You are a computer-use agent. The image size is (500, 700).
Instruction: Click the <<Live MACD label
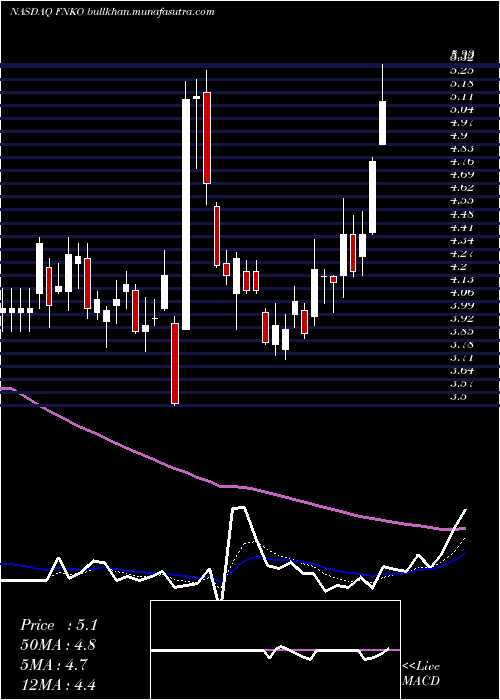[421, 673]
